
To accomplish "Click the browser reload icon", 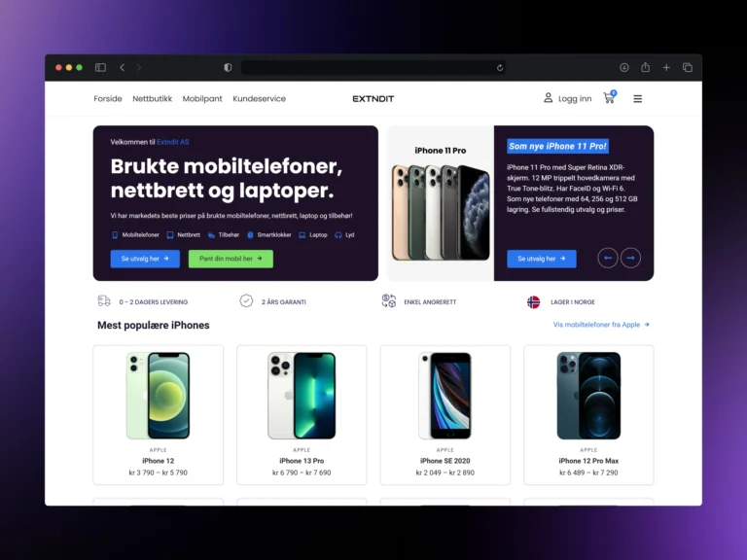I will [500, 68].
